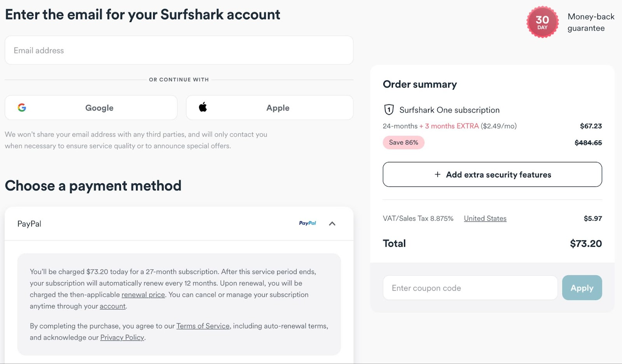This screenshot has width=622, height=364.
Task: Click the Apply coupon button
Action: 582,287
